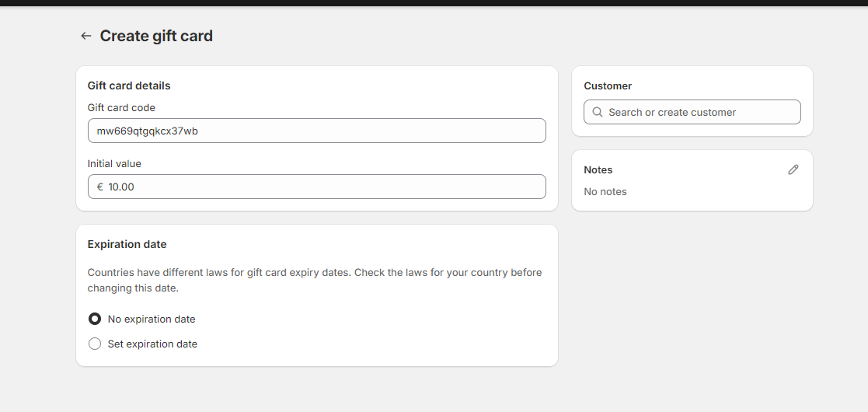Screen dimensions: 868x412
Task: Click the Expiration date section heading
Action: (127, 244)
